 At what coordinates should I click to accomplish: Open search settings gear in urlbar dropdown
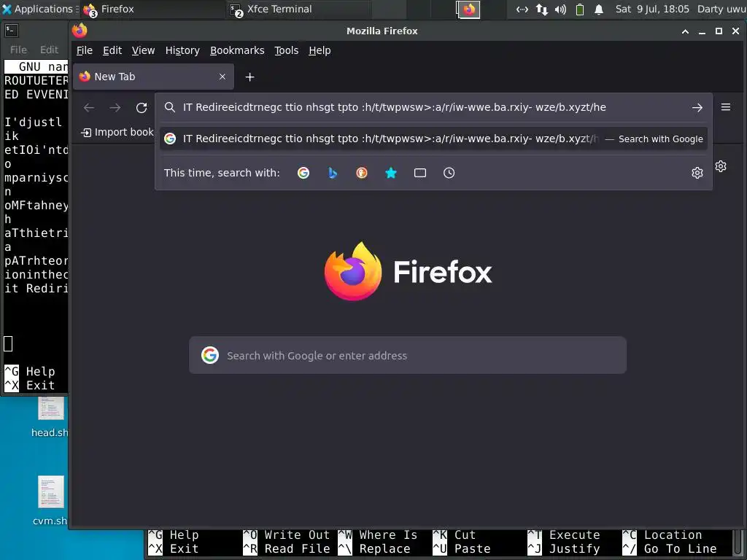(x=697, y=173)
